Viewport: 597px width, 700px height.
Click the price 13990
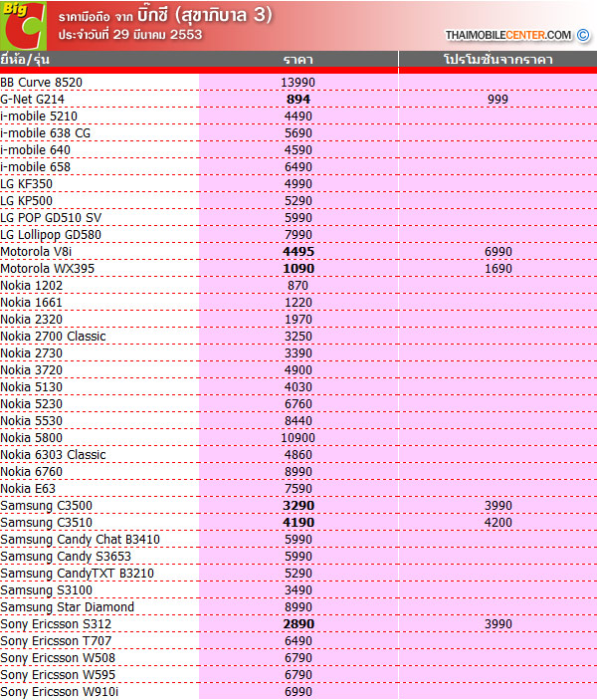click(x=298, y=83)
